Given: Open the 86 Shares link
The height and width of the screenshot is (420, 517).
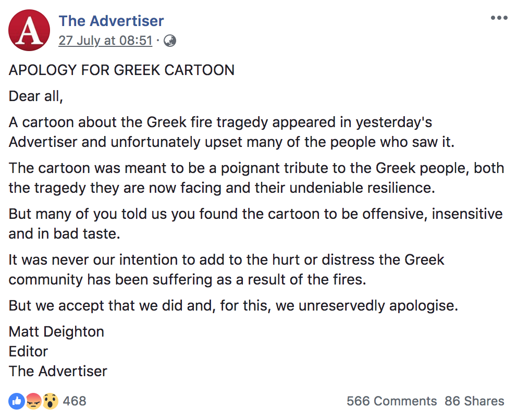Looking at the screenshot, I should pyautogui.click(x=474, y=401).
